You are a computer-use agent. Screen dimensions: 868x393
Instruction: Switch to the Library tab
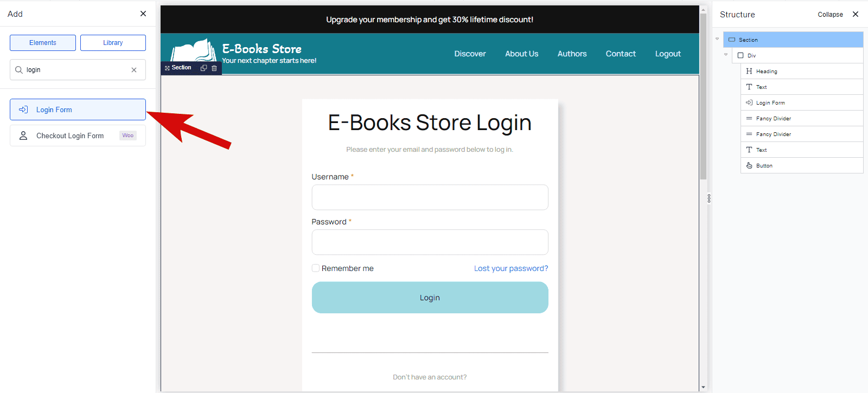pos(113,43)
